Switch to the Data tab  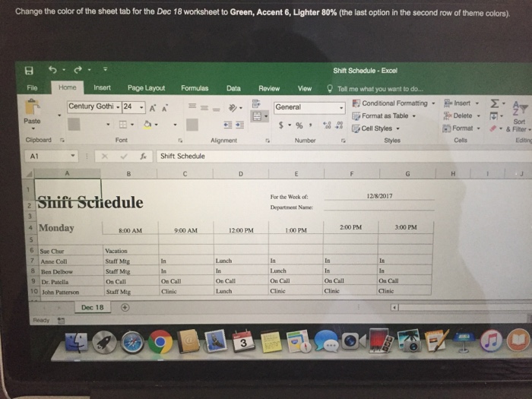233,89
